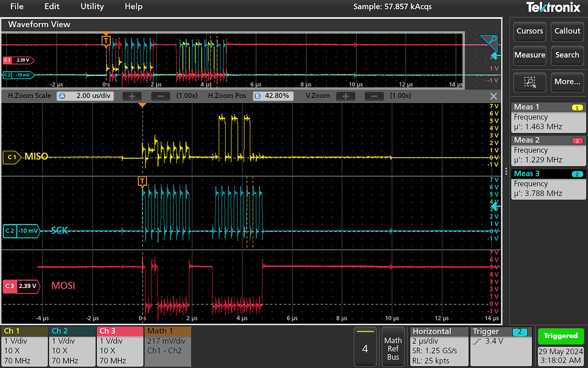Click the Sample: 57.857 kAcqs readout

point(392,7)
